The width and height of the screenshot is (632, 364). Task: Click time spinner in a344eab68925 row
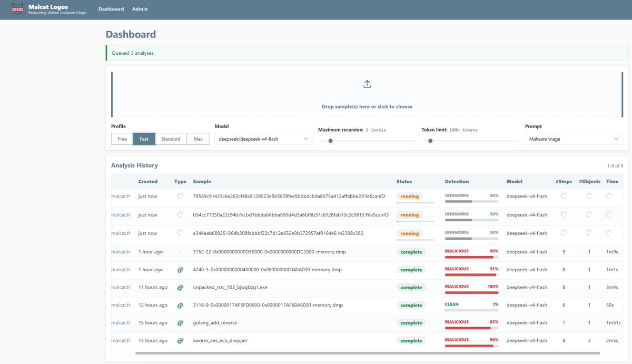(609, 233)
